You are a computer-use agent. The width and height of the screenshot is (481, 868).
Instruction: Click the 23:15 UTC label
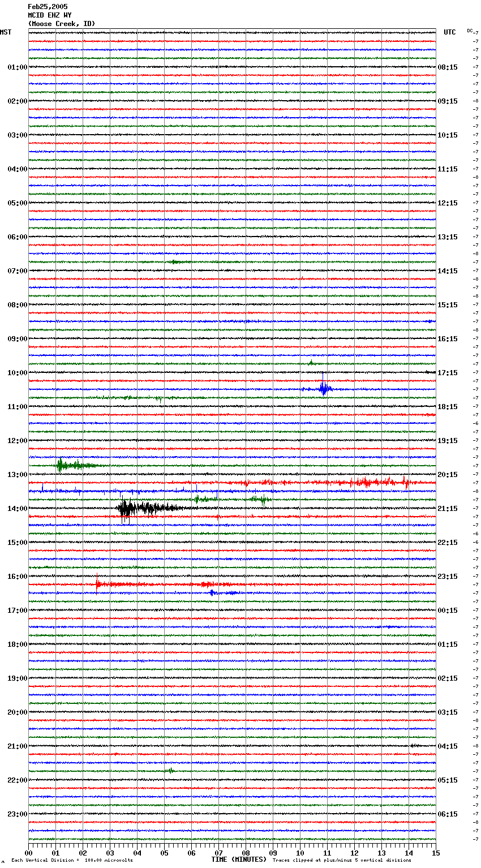[448, 577]
